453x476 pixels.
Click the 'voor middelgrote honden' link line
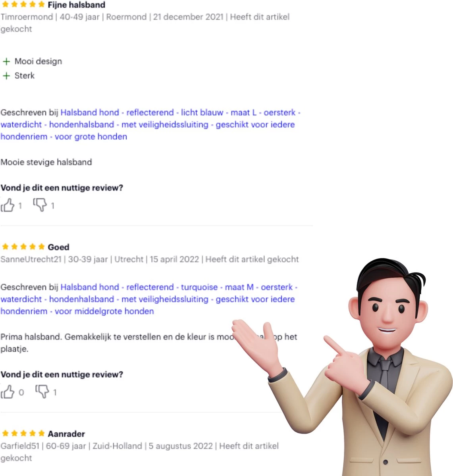pyautogui.click(x=104, y=311)
